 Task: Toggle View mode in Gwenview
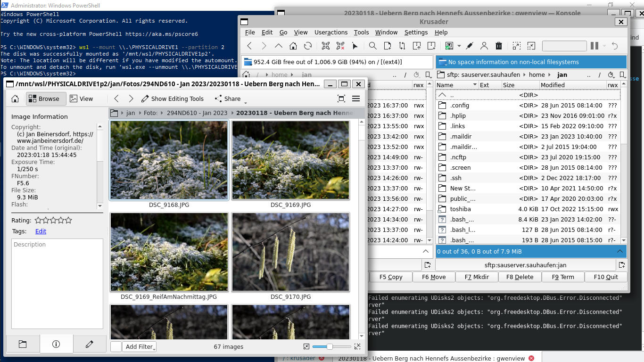tap(82, 99)
